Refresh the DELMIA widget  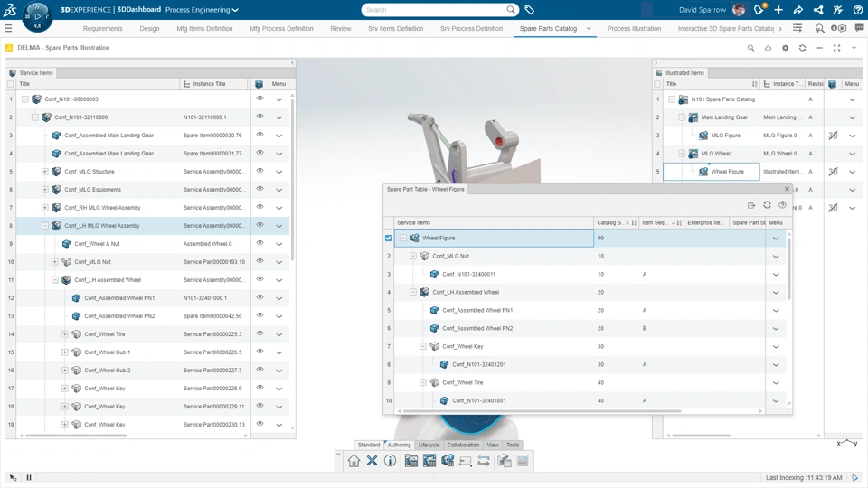tap(802, 48)
